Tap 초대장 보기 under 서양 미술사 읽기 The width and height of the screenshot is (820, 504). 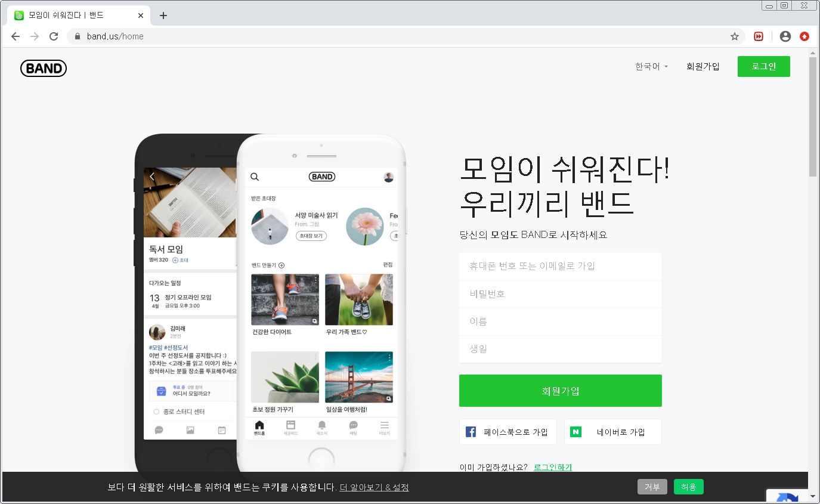[x=311, y=236]
